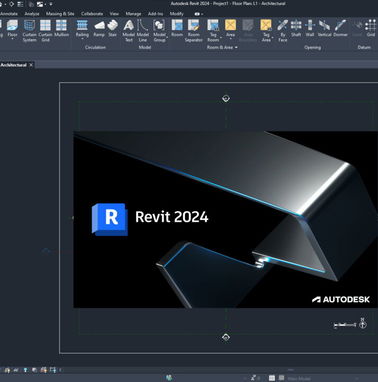
Task: Open the Massing & Site tab
Action: [x=60, y=14]
